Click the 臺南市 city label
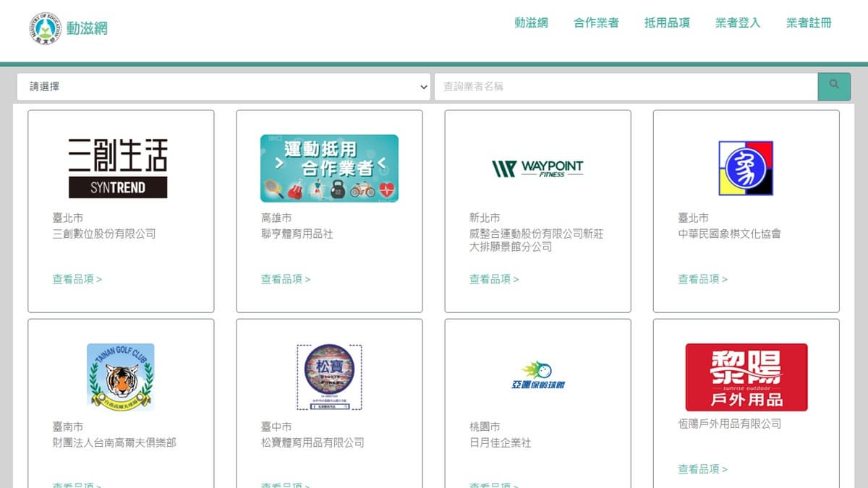This screenshot has width=868, height=488. pyautogui.click(x=68, y=427)
